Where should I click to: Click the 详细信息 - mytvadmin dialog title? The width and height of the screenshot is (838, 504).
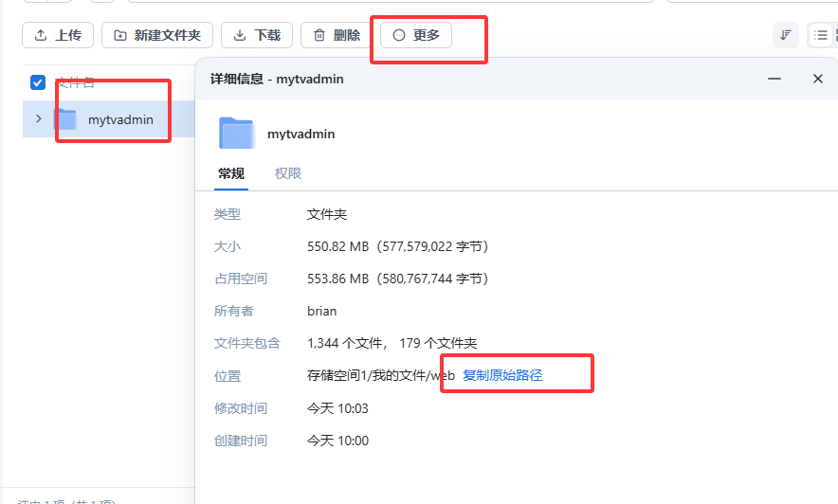click(277, 79)
